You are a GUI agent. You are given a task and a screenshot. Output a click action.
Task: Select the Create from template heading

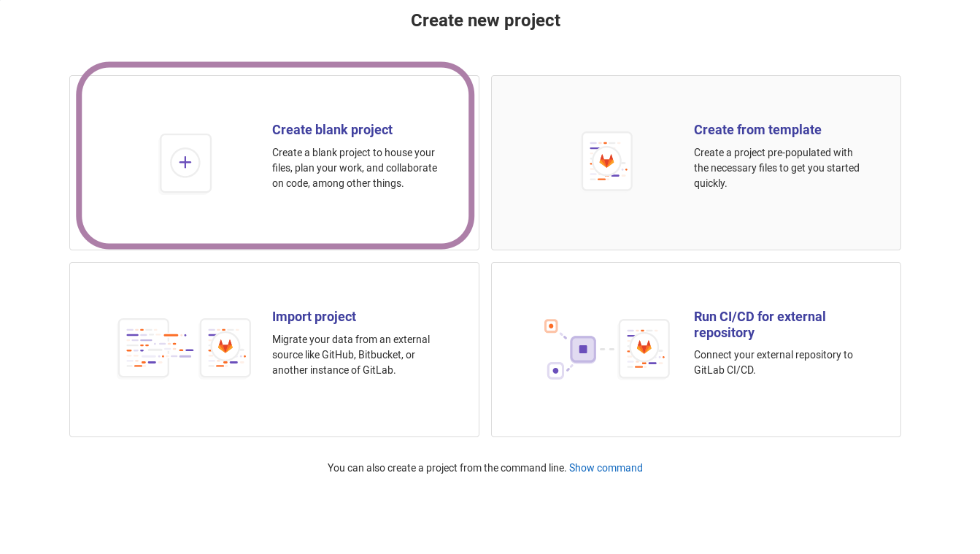(x=757, y=130)
